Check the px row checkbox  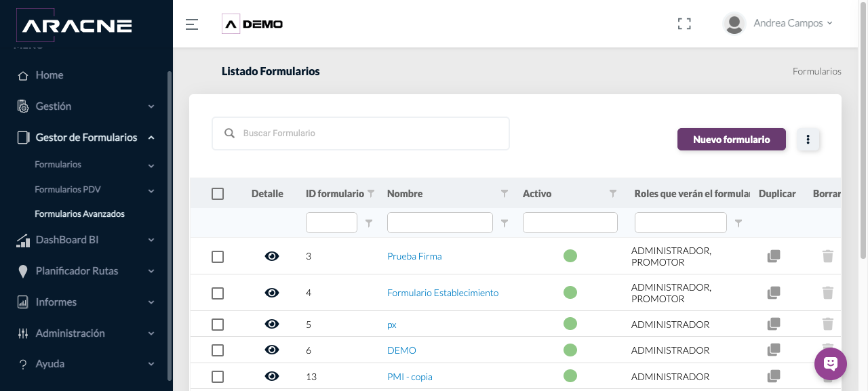click(x=218, y=325)
